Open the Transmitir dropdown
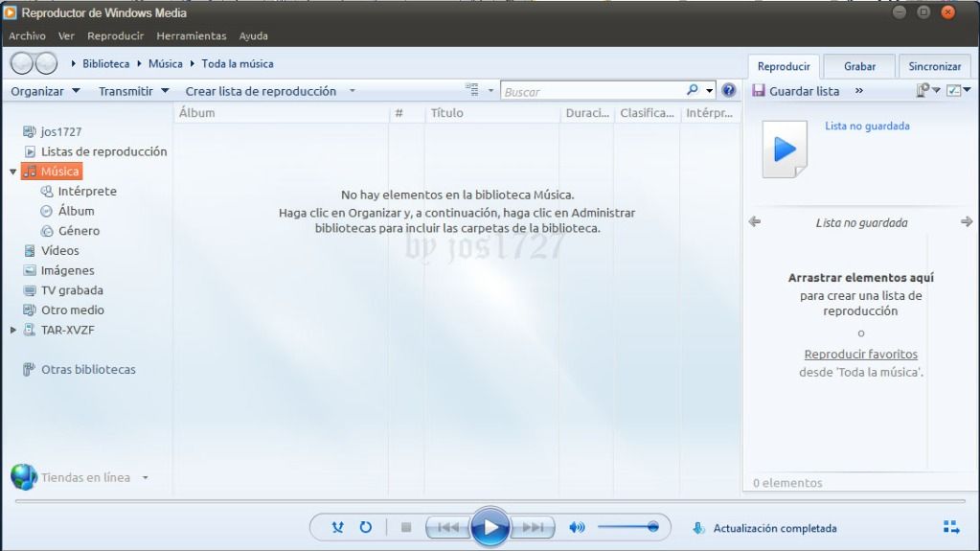The height and width of the screenshot is (551, 980). tap(134, 91)
